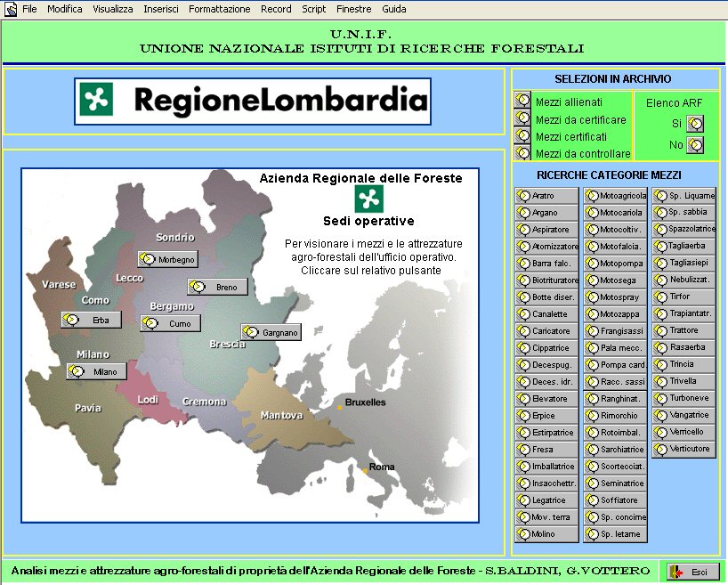Click the application icon in menu bar

point(10,9)
